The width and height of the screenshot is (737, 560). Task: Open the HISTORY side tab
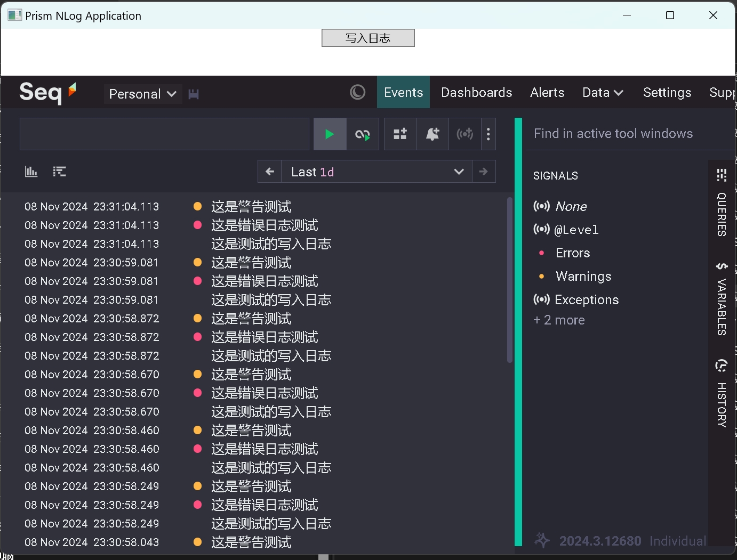(722, 405)
